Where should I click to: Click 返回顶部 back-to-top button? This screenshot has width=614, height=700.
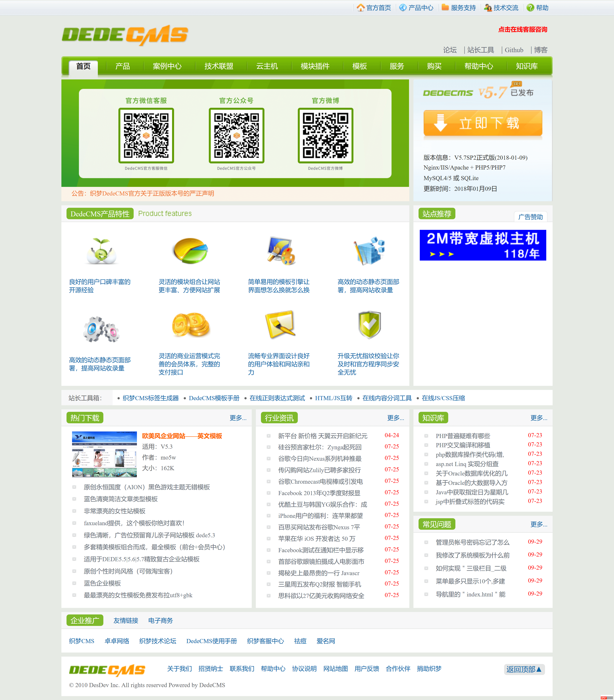(x=524, y=669)
